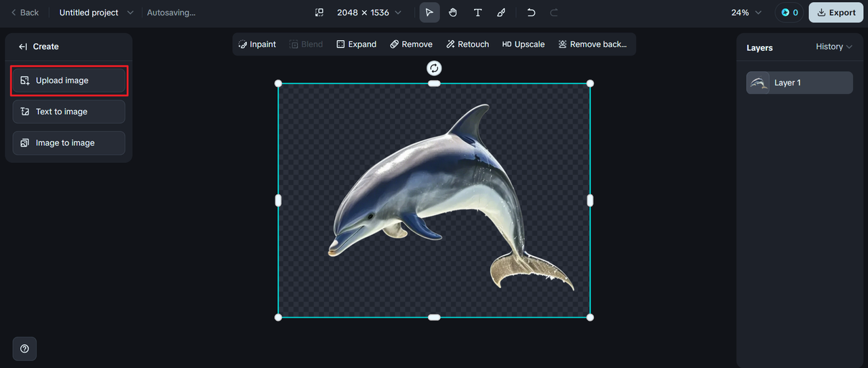Open the History dropdown in the Layers panel

coord(833,47)
